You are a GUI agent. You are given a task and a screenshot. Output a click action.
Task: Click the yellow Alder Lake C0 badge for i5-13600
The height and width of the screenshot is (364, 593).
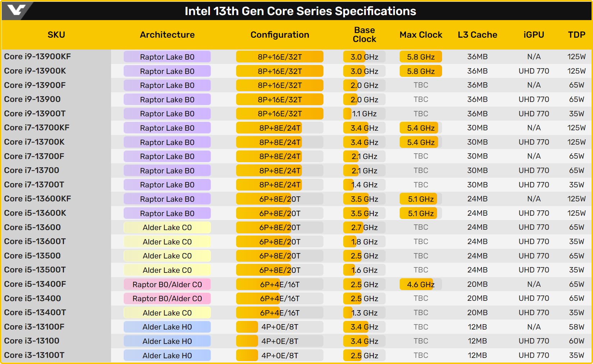tap(167, 228)
